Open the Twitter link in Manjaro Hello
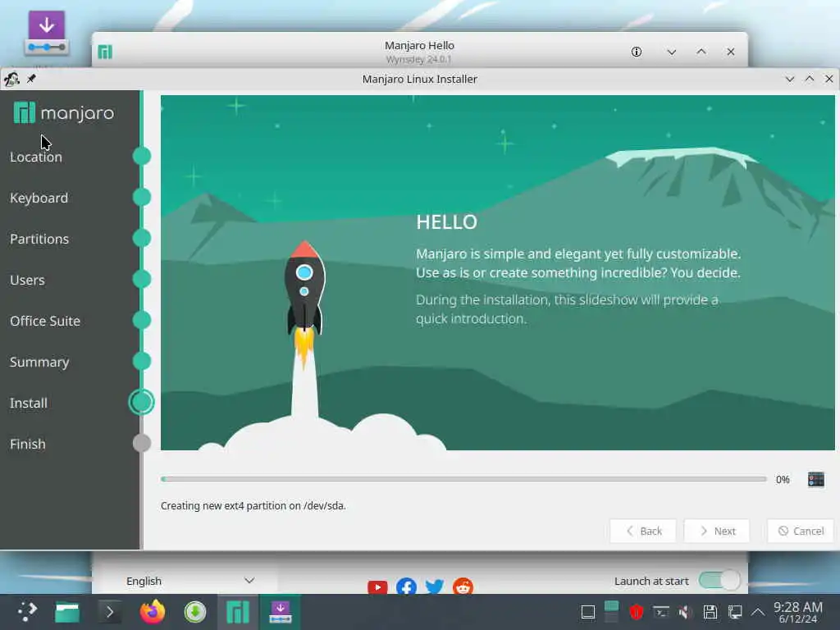840x630 pixels. click(435, 587)
